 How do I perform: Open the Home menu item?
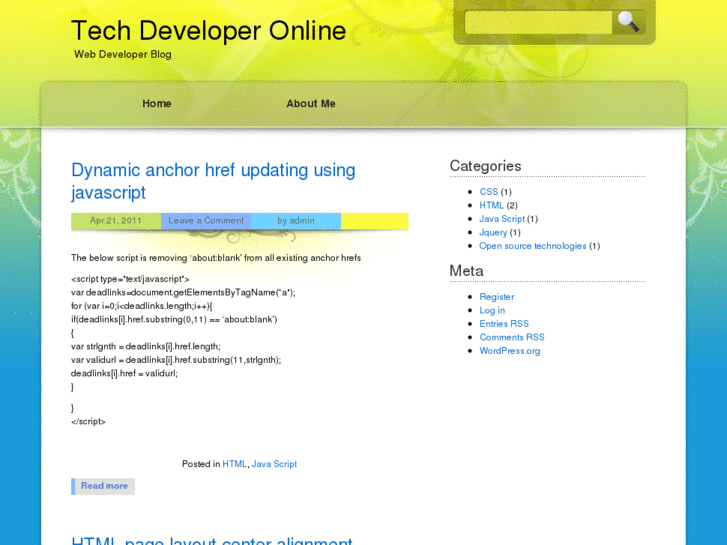[157, 103]
